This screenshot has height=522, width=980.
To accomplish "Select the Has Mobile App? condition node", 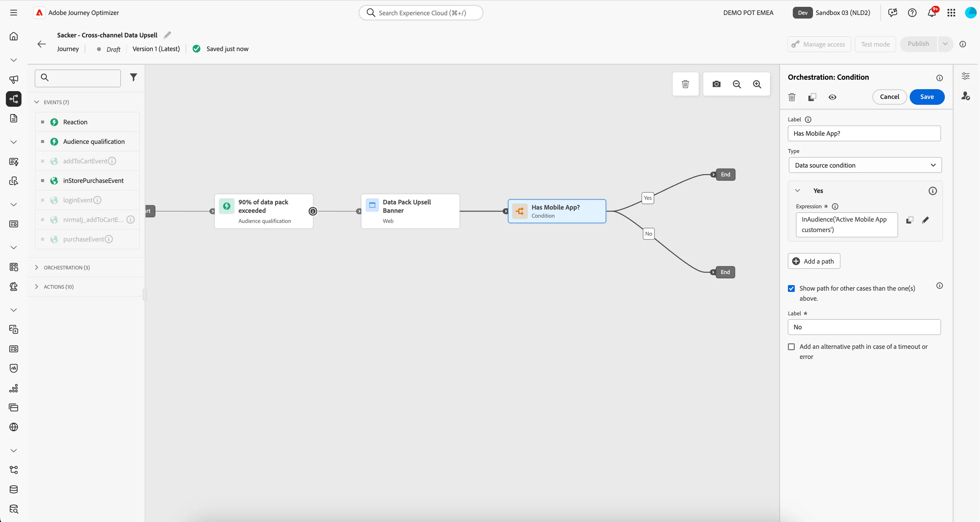I will coord(556,211).
